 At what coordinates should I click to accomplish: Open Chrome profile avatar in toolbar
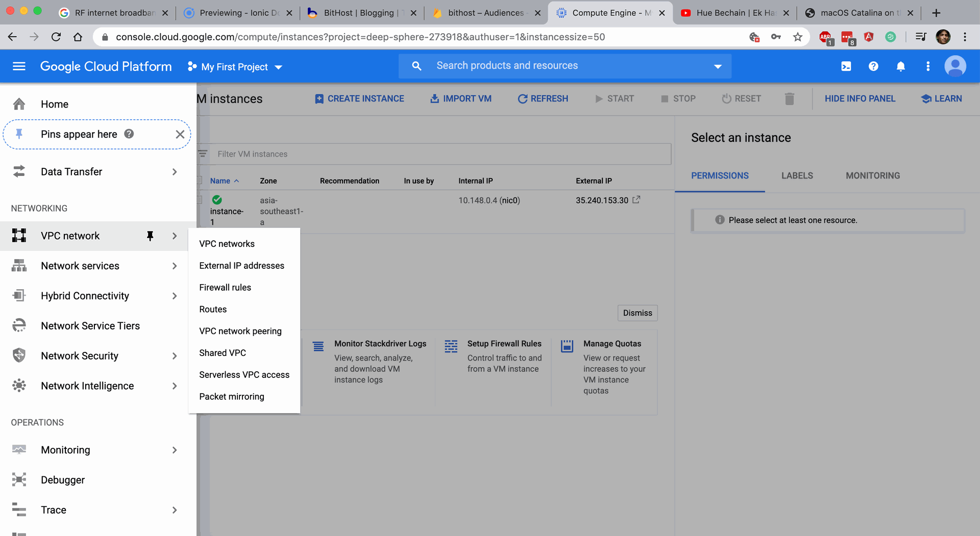[x=943, y=37]
